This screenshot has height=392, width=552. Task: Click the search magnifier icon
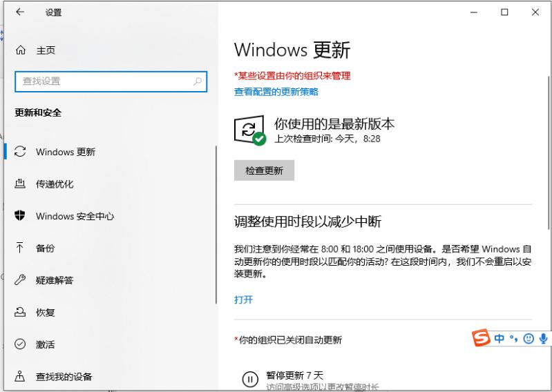coord(198,81)
